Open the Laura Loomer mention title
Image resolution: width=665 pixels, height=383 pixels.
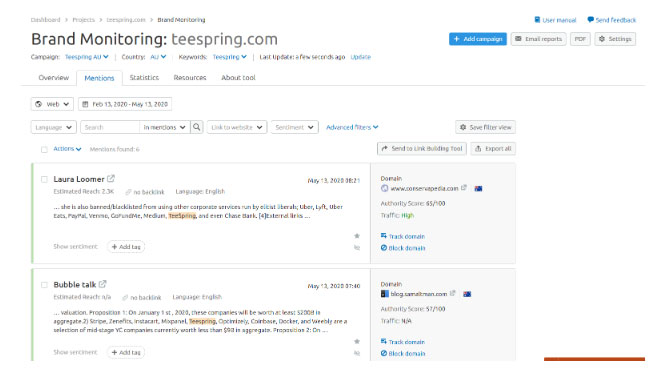pos(79,179)
